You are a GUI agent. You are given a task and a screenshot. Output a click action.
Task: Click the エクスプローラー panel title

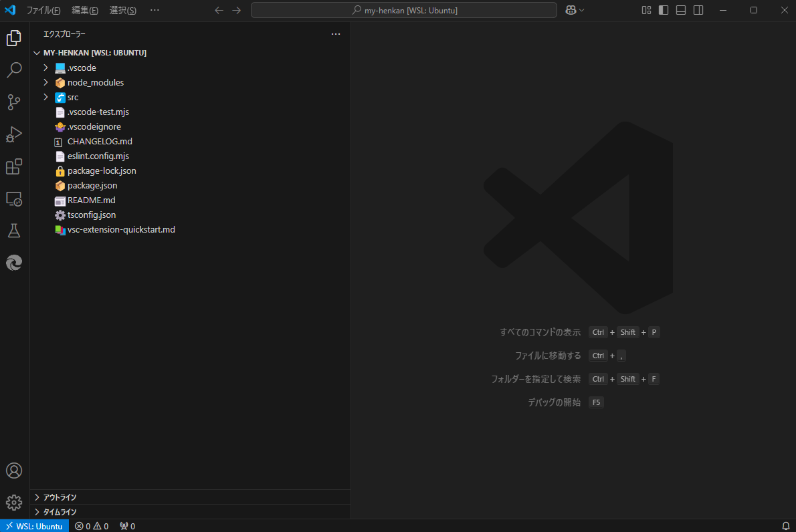coord(64,34)
